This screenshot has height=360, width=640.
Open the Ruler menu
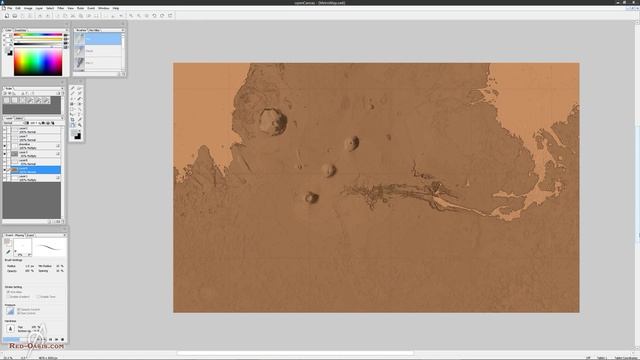(80, 8)
